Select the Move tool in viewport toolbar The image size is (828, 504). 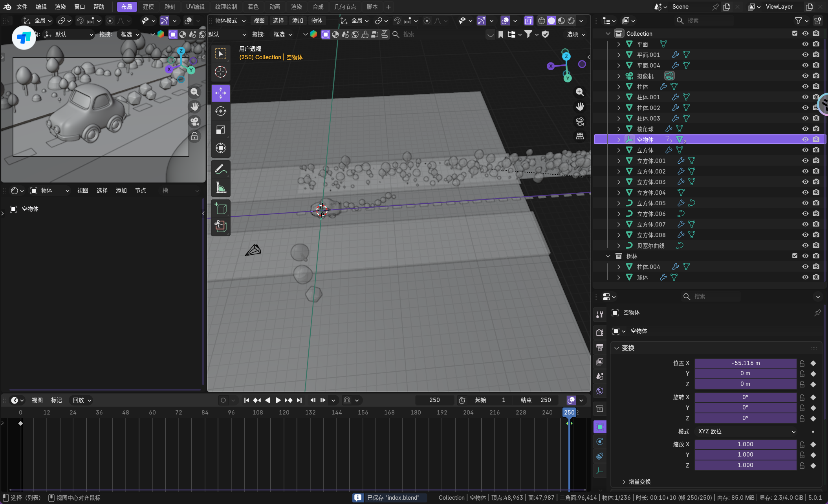click(220, 93)
